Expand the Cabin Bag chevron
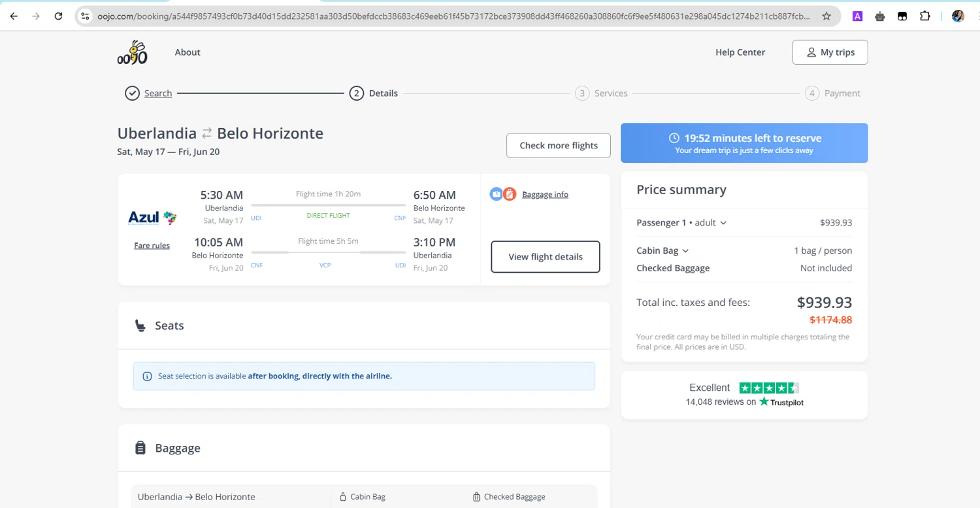 685,251
